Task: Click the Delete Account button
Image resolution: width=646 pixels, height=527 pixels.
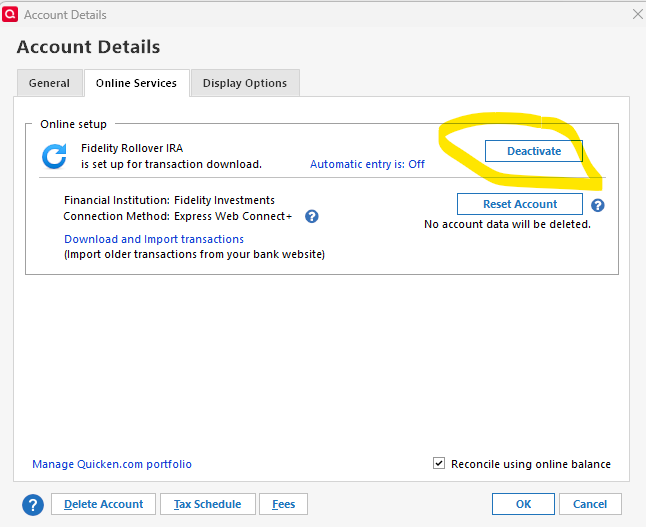Action: click(103, 504)
